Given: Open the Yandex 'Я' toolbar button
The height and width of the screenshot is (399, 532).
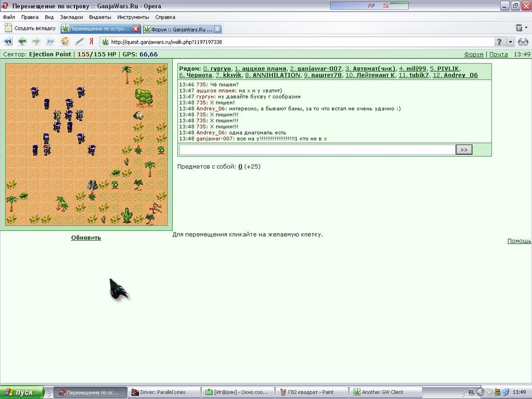Looking at the screenshot, I should 92,41.
